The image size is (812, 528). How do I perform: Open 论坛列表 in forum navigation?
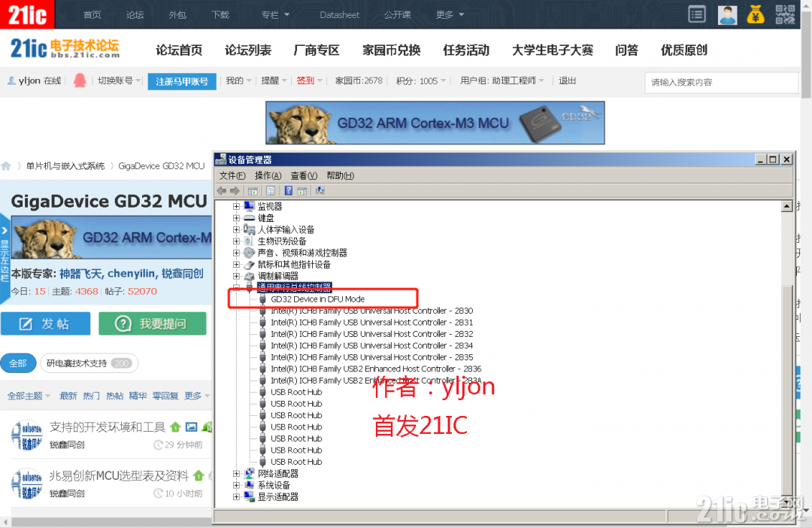(x=248, y=50)
